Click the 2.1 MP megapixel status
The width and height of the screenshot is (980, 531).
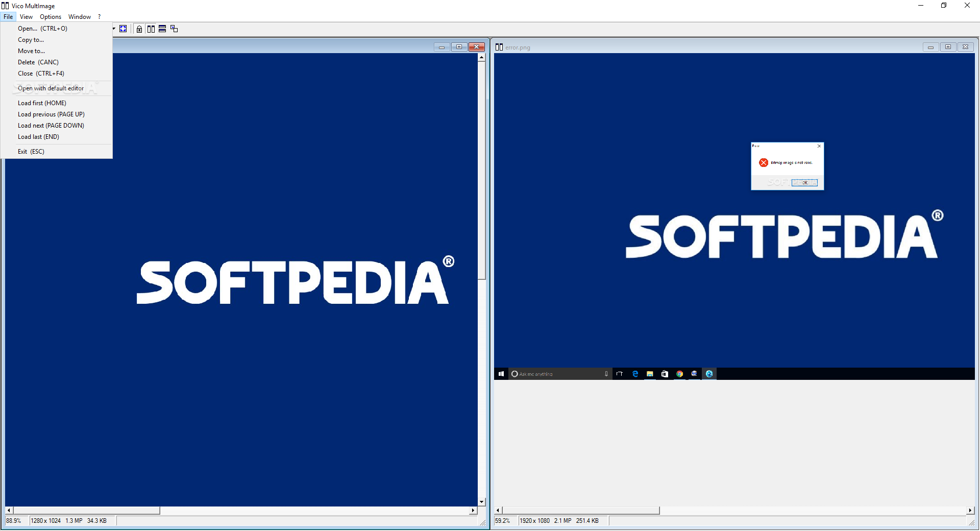[x=563, y=521]
